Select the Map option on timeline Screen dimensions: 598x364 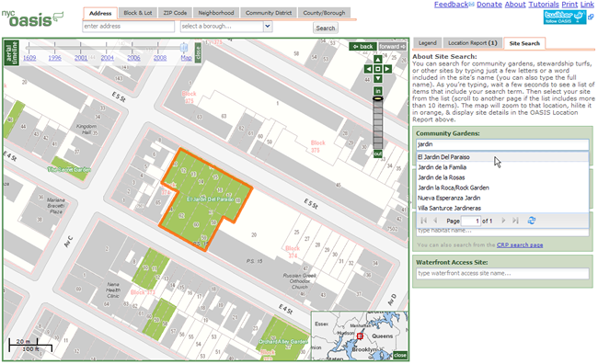186,58
